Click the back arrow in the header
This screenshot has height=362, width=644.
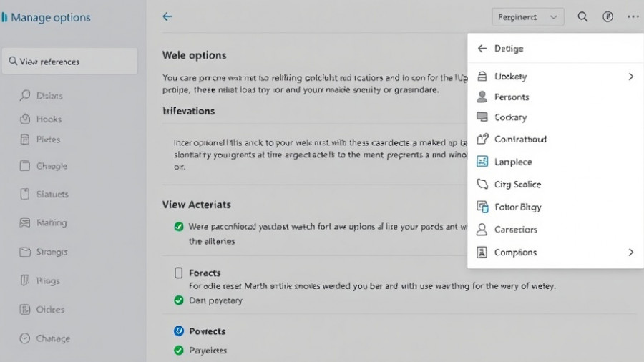click(x=167, y=16)
